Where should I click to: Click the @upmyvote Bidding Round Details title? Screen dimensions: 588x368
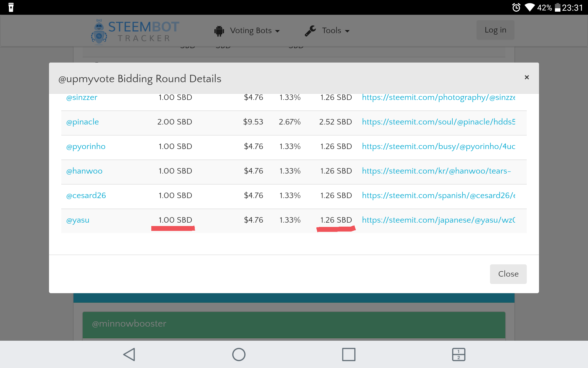click(x=140, y=79)
